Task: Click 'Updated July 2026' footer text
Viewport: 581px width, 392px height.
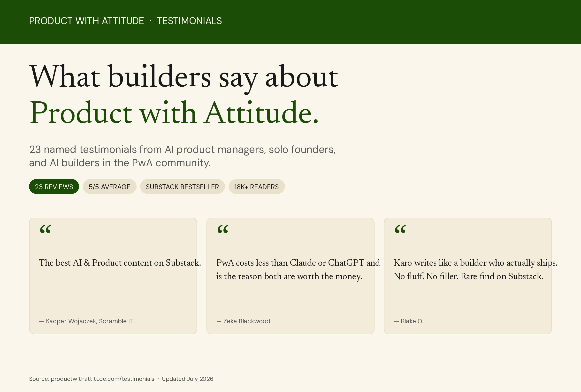Action: (188, 379)
